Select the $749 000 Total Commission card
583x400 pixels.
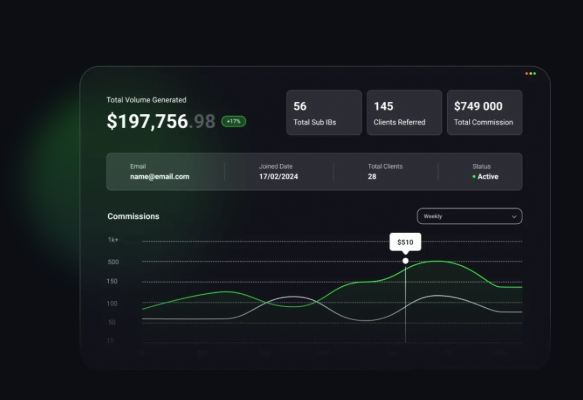(x=484, y=112)
